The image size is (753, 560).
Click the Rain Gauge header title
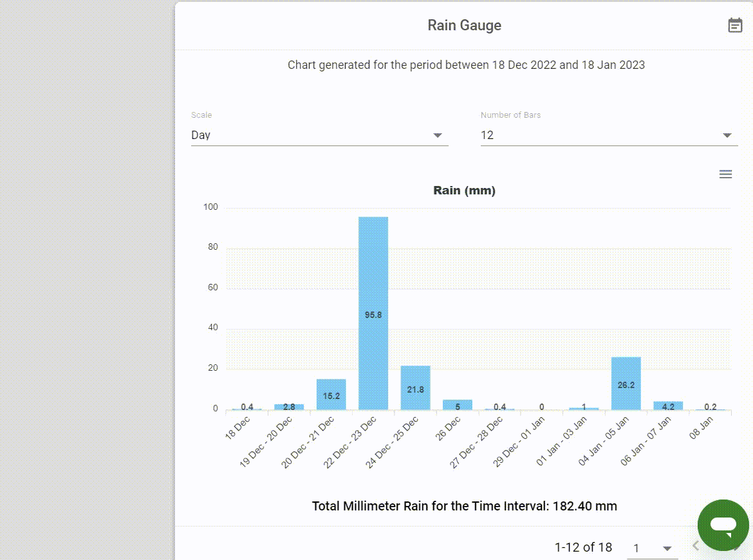coord(465,25)
